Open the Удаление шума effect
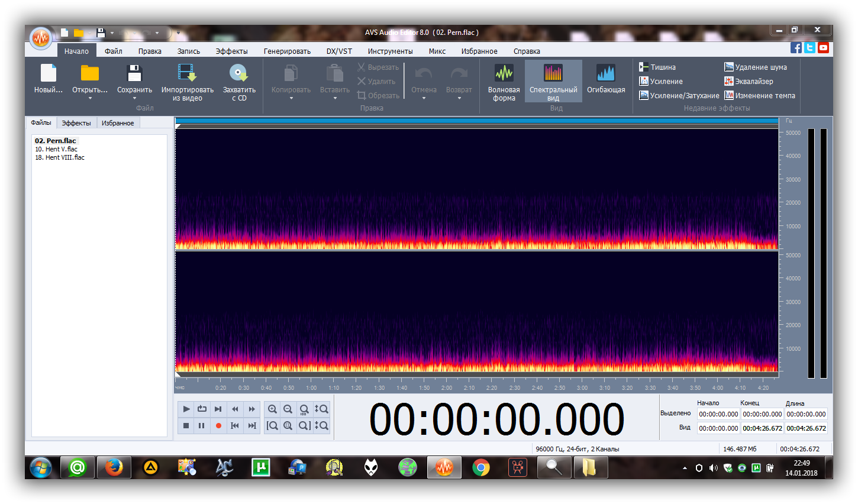 tap(756, 67)
